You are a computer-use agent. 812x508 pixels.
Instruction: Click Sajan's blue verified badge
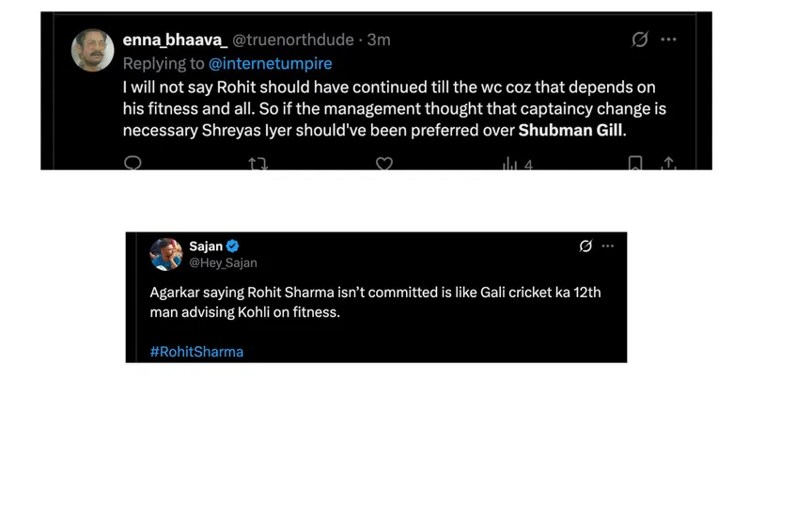(232, 246)
